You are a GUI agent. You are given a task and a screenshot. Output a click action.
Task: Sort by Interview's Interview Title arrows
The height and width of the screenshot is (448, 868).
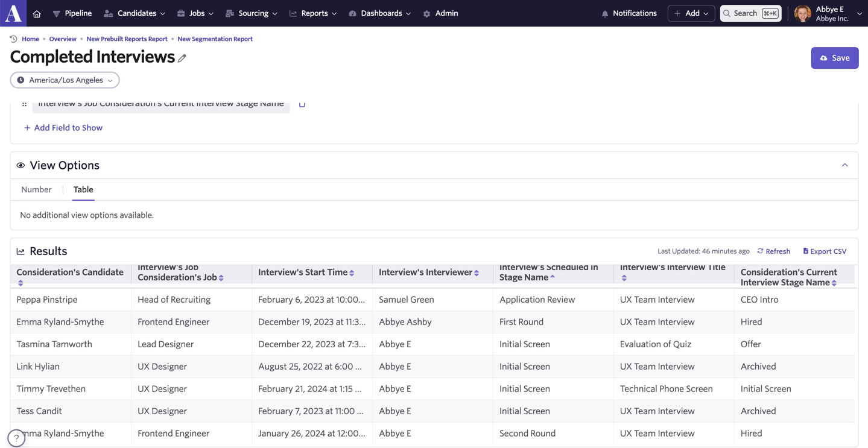click(x=624, y=278)
